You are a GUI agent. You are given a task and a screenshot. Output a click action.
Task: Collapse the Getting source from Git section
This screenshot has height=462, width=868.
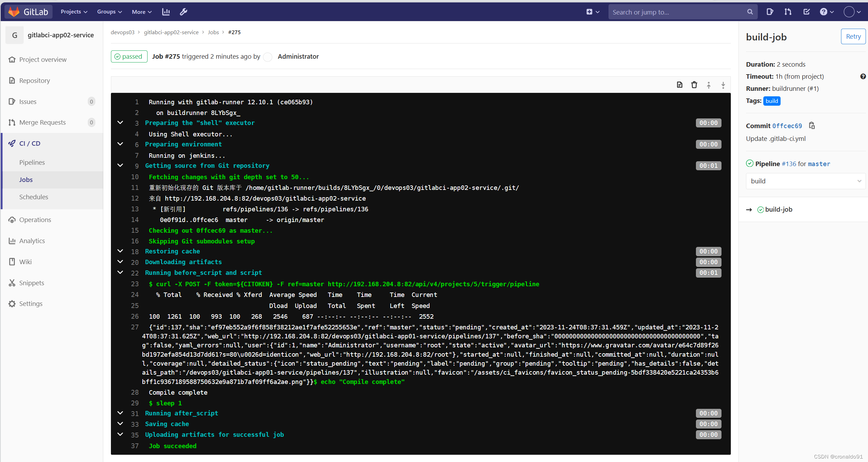point(120,165)
